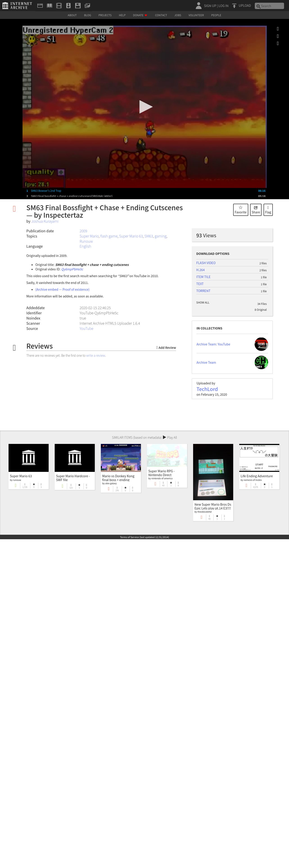Open the PEOPLE menu item

click(x=216, y=15)
